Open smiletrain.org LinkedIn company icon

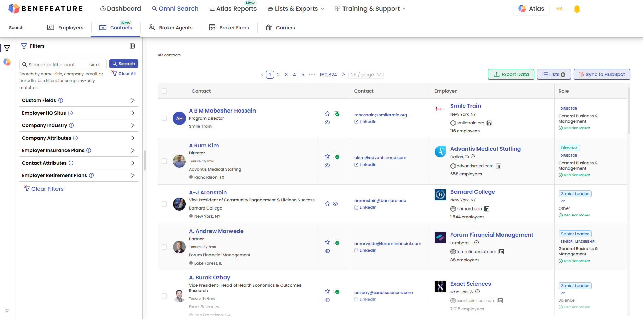point(489,123)
